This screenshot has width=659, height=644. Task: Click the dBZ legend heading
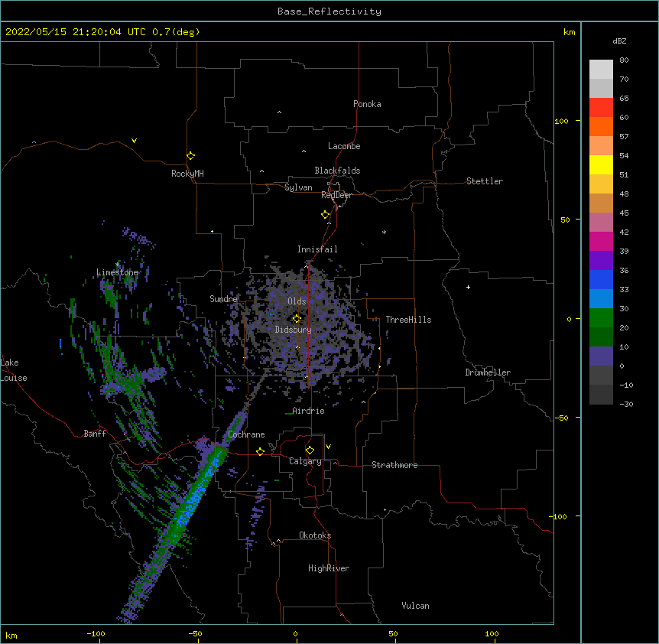click(x=619, y=41)
